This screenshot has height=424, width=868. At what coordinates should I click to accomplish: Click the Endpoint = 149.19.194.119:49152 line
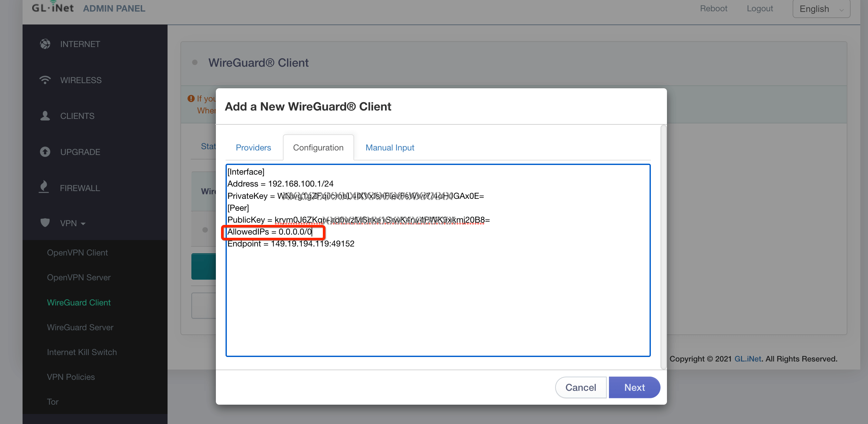pos(291,244)
